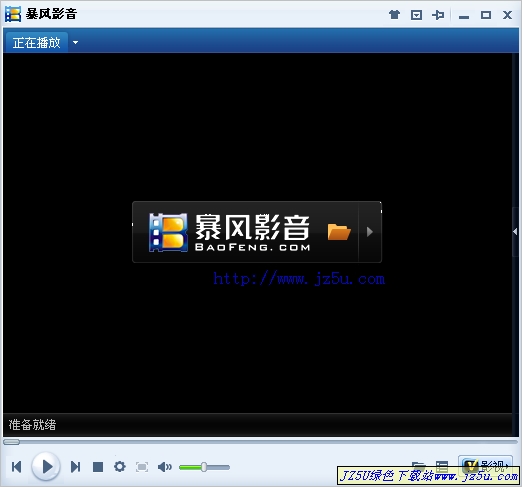
Task: Open a file using the orange folder icon
Action: [x=339, y=232]
